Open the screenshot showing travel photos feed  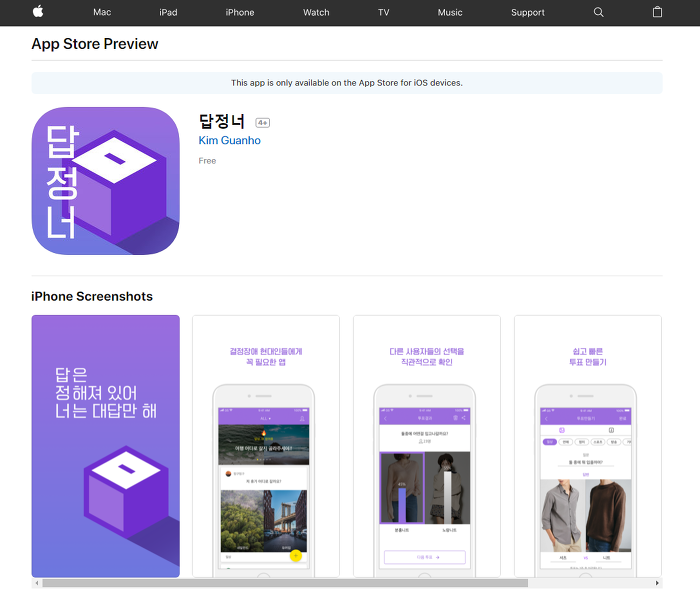coord(266,446)
